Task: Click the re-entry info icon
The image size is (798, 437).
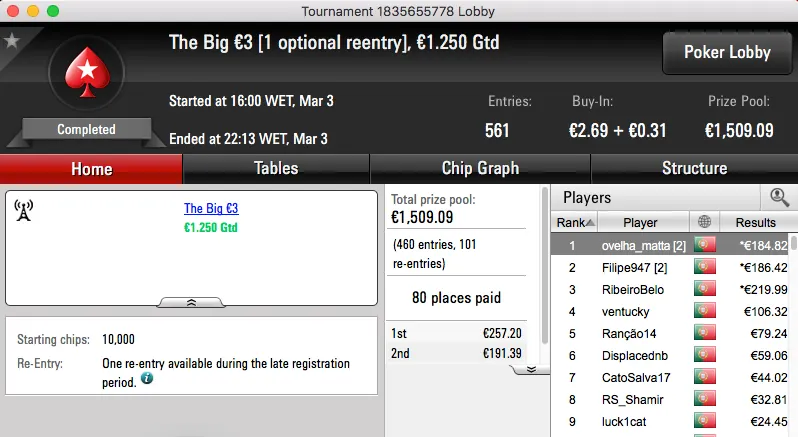Action: [147, 379]
